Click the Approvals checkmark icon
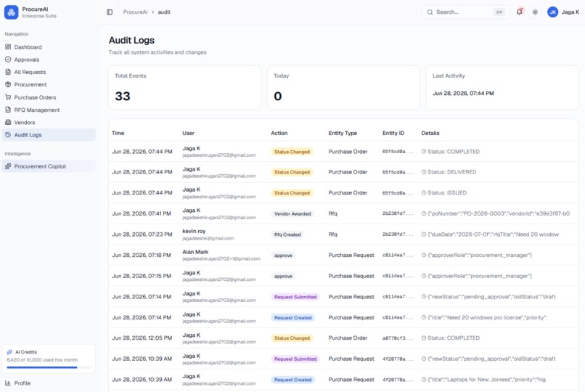585x392 pixels. pyautogui.click(x=8, y=60)
